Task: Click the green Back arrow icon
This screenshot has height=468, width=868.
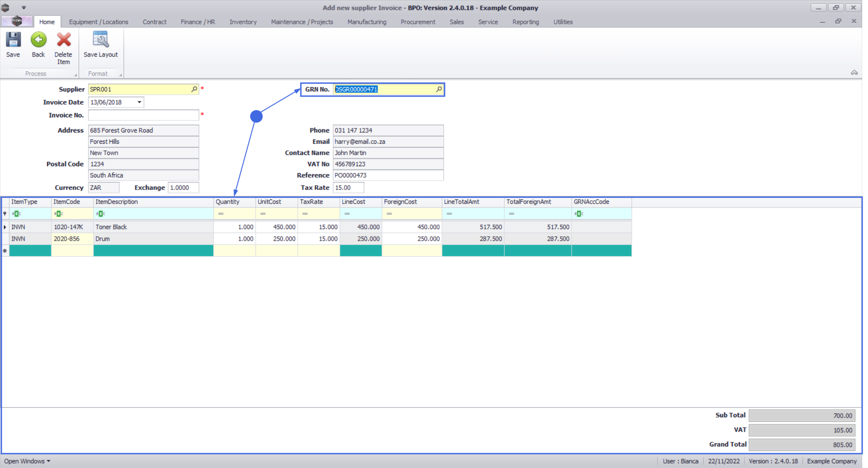Action: [x=39, y=40]
